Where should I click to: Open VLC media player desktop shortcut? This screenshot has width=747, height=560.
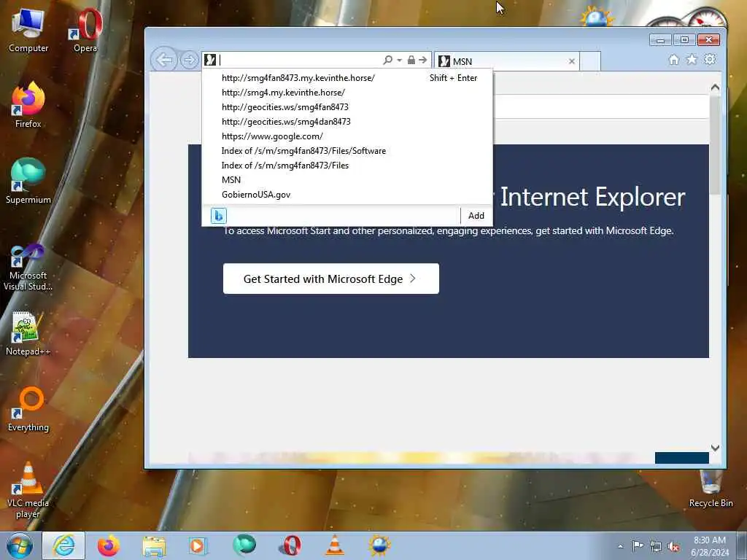[28, 491]
